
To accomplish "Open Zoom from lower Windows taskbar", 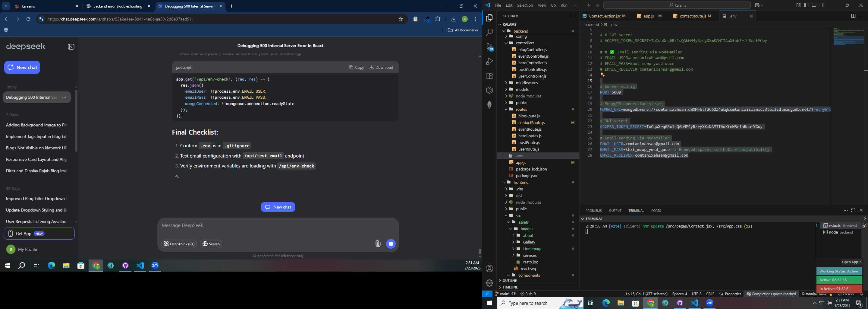I will click(x=710, y=303).
